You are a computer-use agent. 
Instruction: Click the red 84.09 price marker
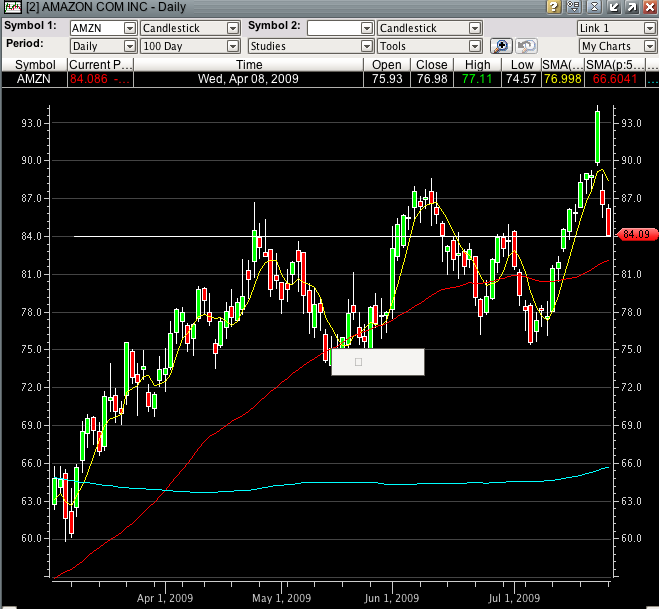tap(637, 235)
